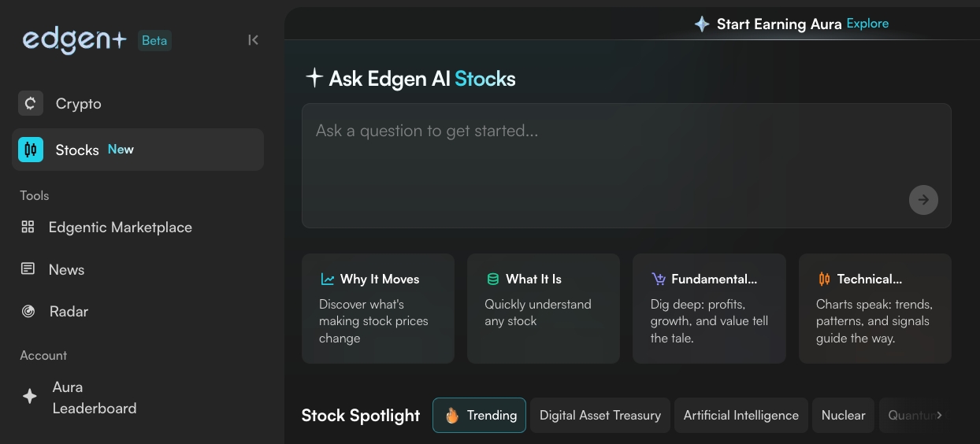Screen dimensions: 980x444
Task: Click the Edgen+ logo
Action: (x=75, y=40)
